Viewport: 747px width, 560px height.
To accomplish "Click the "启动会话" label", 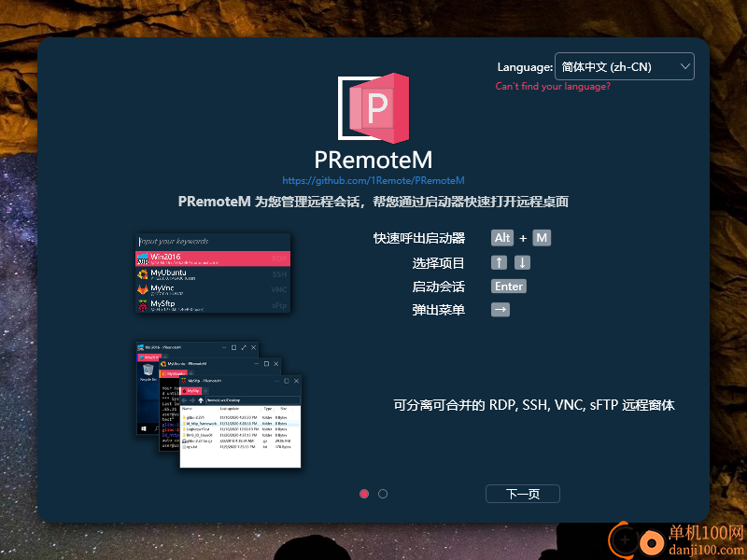I will point(438,287).
